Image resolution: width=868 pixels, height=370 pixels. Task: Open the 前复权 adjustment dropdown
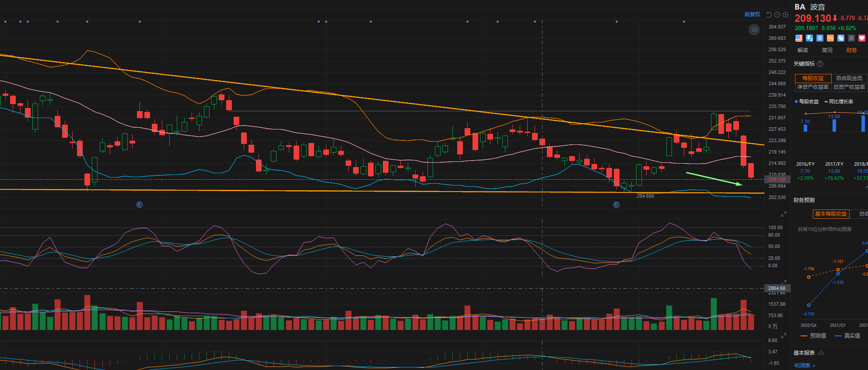752,14
